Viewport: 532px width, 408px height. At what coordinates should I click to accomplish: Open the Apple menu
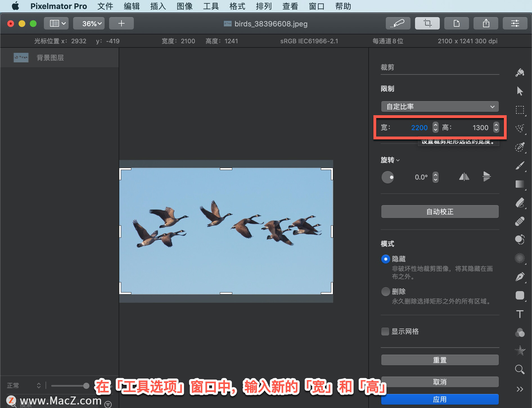tap(15, 6)
